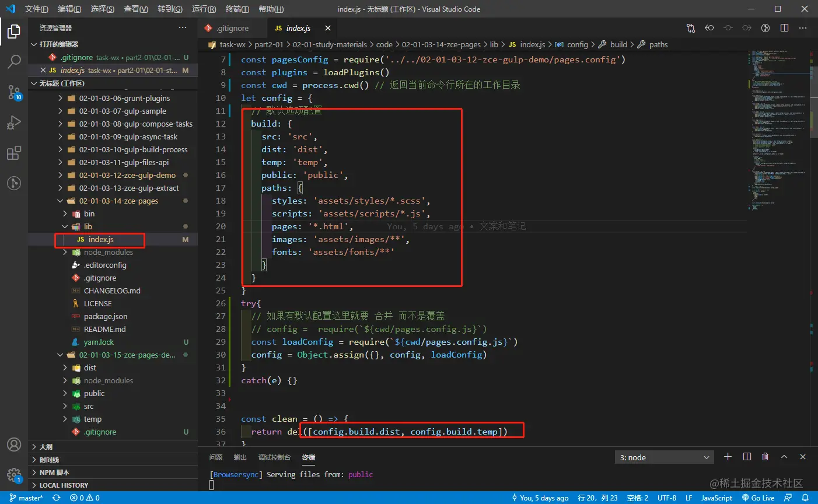Collapse the code fold at line 17

[235, 188]
